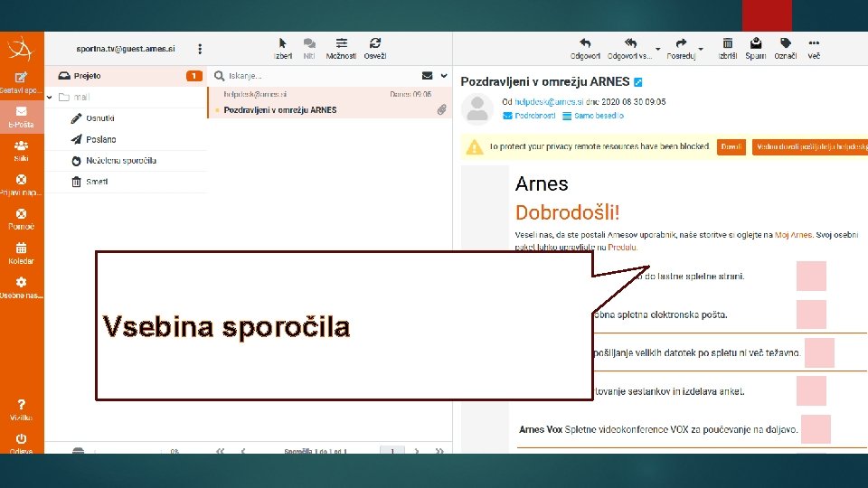Viewport: 868px width, 488px height.
Task: Open Več more actions menu
Action: (814, 49)
